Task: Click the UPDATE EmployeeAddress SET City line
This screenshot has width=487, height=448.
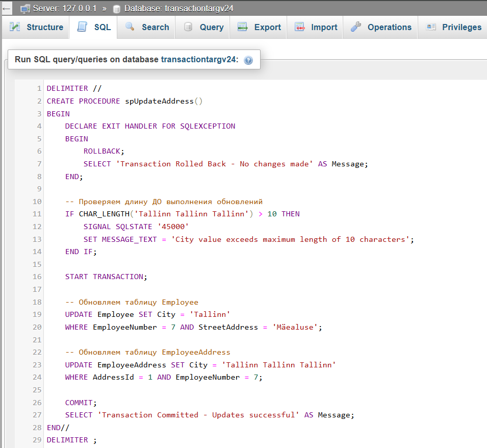Action: [200, 365]
